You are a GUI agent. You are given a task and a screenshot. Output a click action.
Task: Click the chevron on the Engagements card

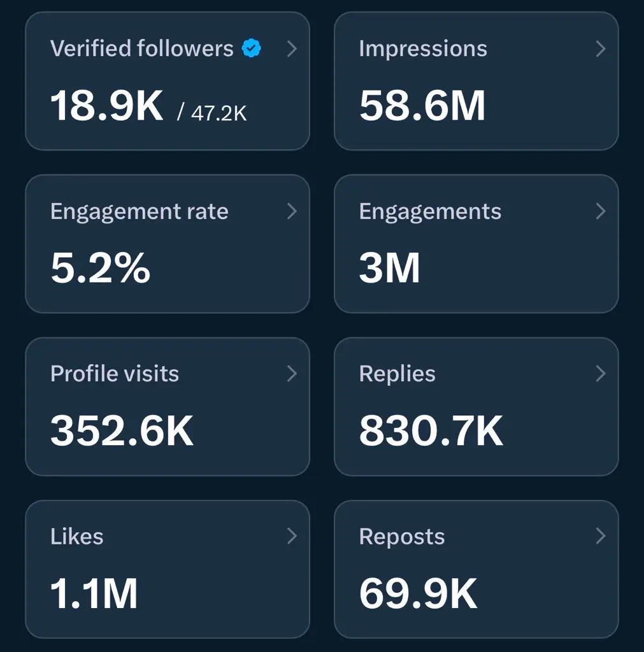(x=600, y=211)
